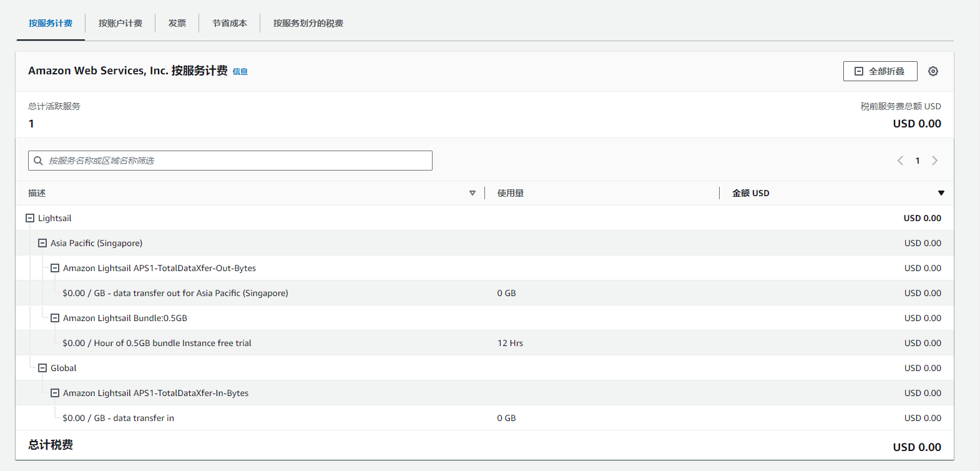Collapse the Global region row

click(x=42, y=368)
